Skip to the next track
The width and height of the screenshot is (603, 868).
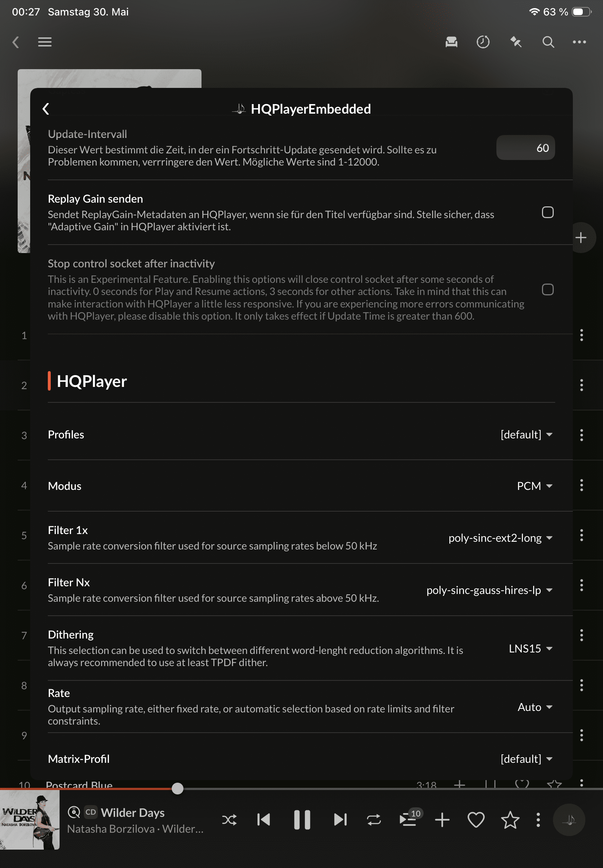point(340,819)
